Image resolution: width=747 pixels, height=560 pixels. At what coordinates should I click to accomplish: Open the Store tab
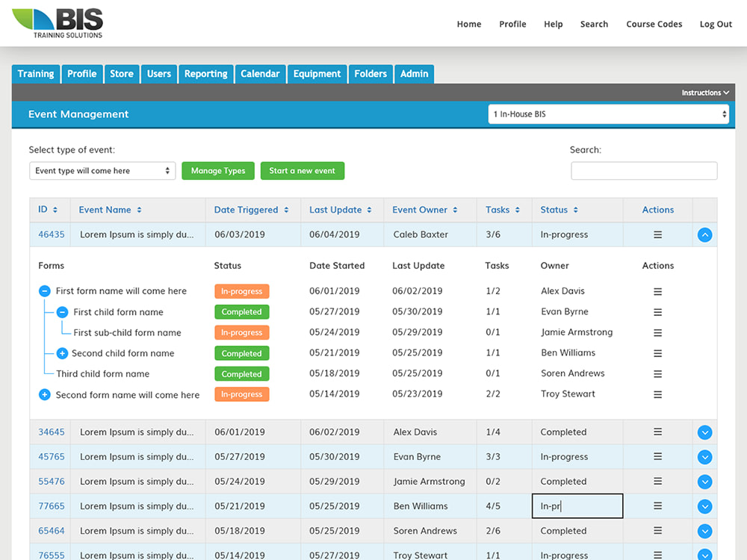pos(122,74)
